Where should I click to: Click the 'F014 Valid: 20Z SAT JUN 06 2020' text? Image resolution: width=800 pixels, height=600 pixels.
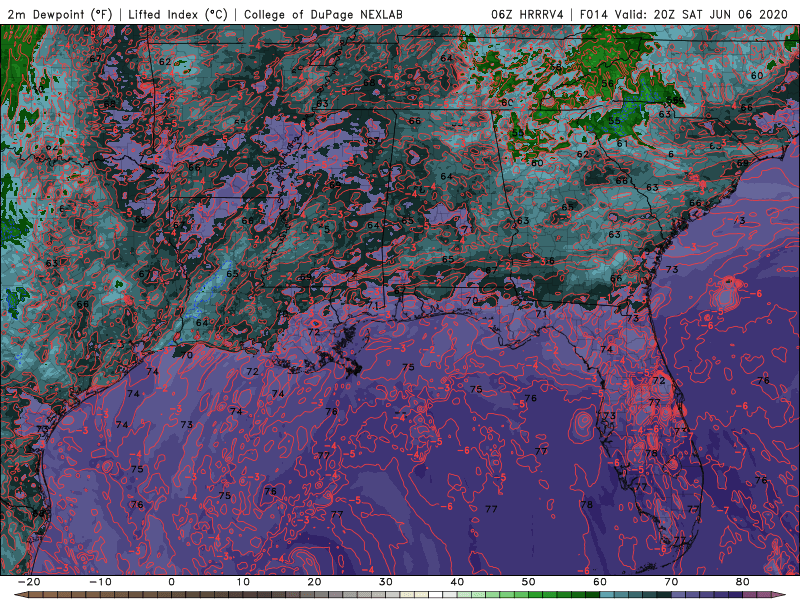[x=684, y=14]
